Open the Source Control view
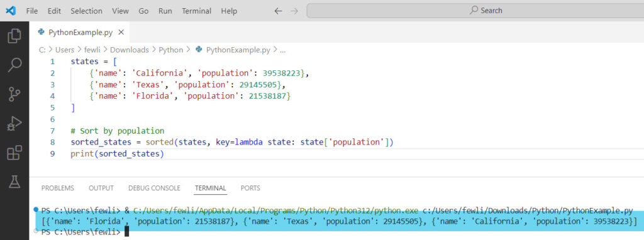This screenshot has height=240, width=644. (x=14, y=94)
